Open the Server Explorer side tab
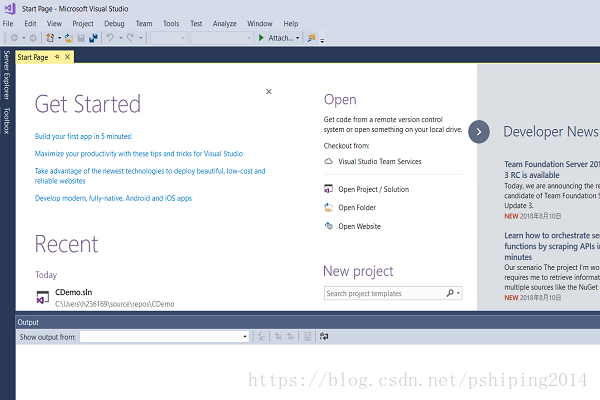 (x=7, y=75)
